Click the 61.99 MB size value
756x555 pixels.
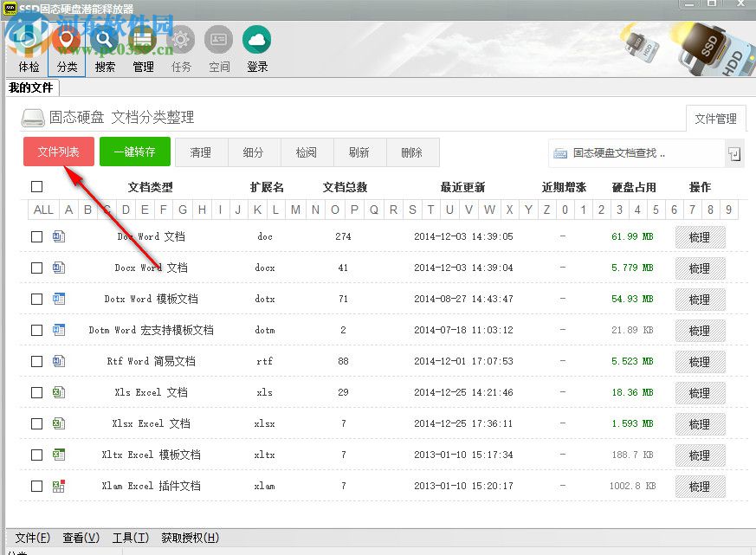(632, 236)
